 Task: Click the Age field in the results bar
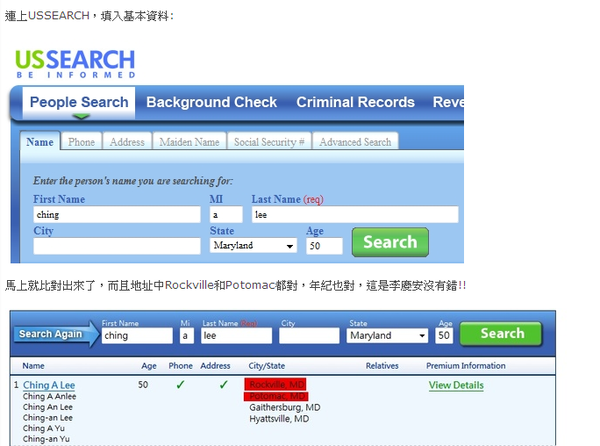[444, 335]
